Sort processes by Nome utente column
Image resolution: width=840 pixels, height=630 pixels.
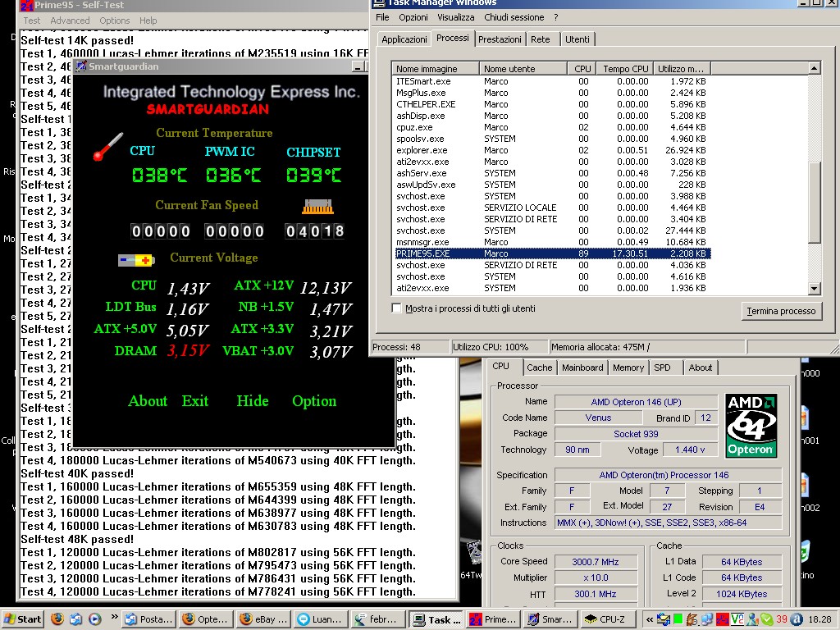click(523, 69)
